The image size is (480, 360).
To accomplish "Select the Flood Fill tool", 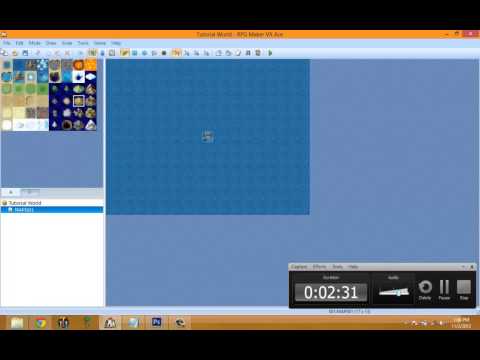I will pyautogui.click(x=154, y=53).
